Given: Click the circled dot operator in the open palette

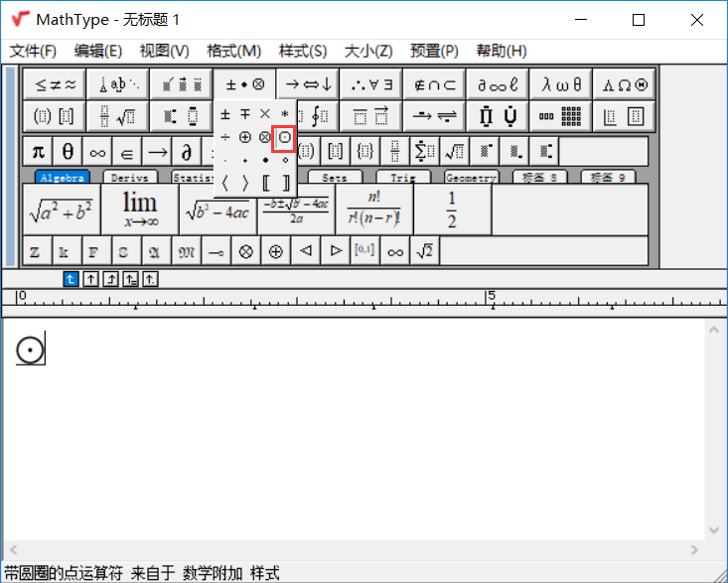Looking at the screenshot, I should [285, 136].
